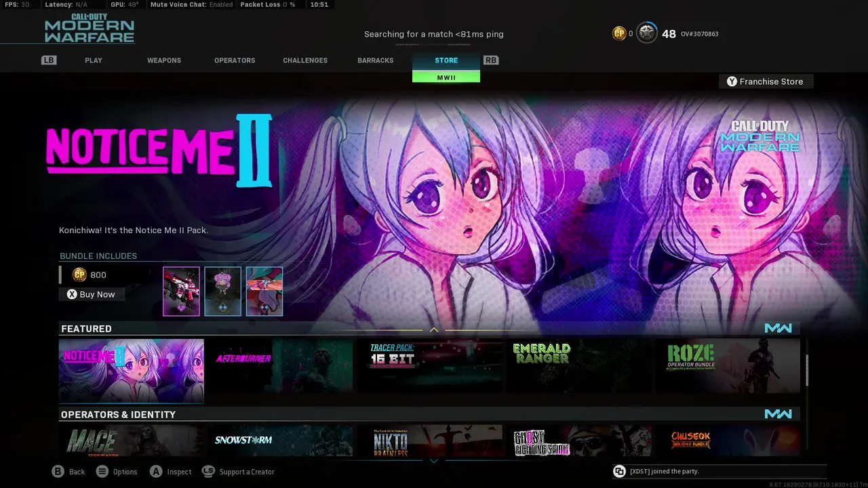Click the Inspect label
The image size is (868, 488).
pyautogui.click(x=180, y=472)
